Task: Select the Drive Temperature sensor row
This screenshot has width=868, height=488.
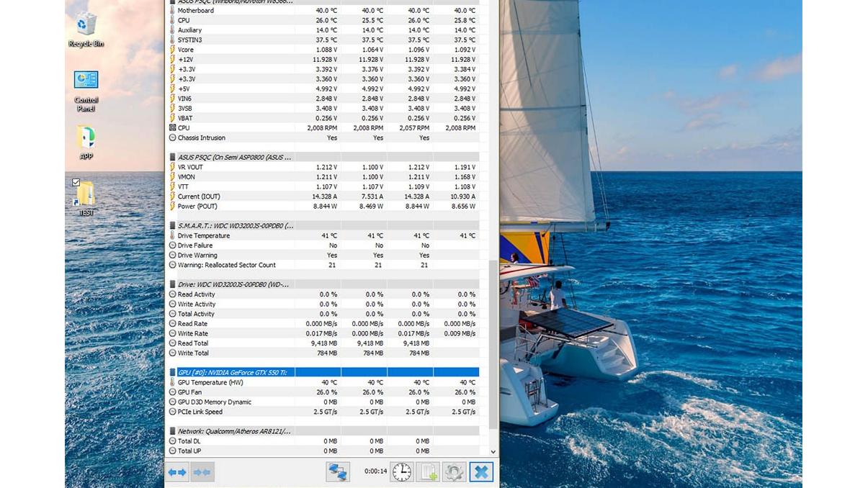Action: point(204,235)
